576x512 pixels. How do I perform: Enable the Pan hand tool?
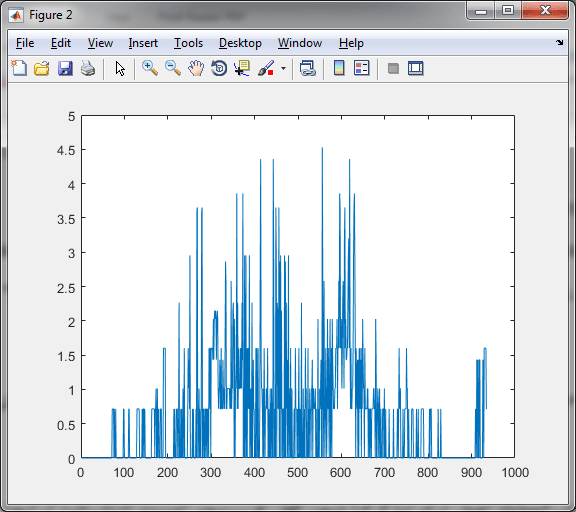click(x=196, y=68)
